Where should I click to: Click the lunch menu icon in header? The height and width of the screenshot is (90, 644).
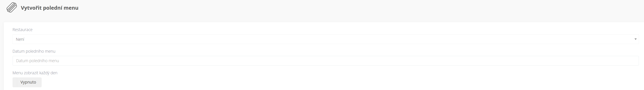point(11,7)
